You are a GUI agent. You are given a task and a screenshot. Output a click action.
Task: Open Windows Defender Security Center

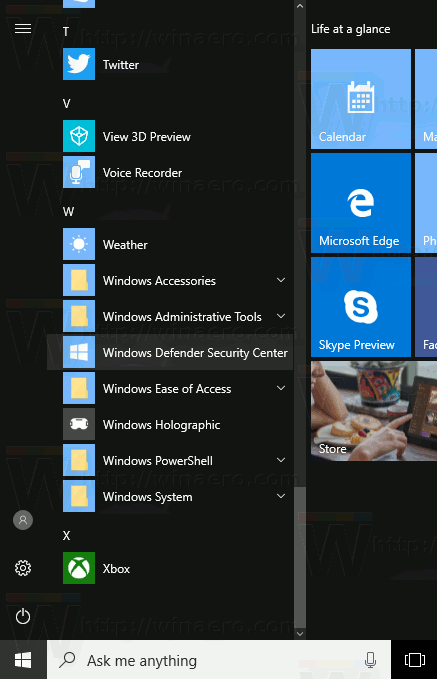click(x=170, y=352)
